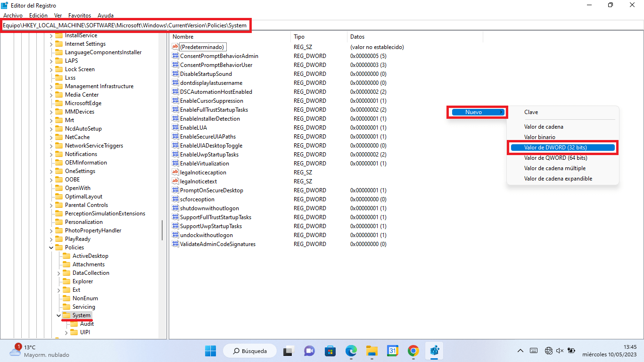The image size is (644, 362).
Task: Open the Ayuda menu
Action: tap(106, 16)
